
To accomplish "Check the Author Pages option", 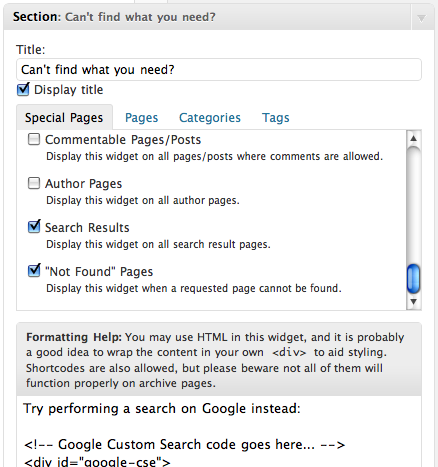I will tap(34, 183).
